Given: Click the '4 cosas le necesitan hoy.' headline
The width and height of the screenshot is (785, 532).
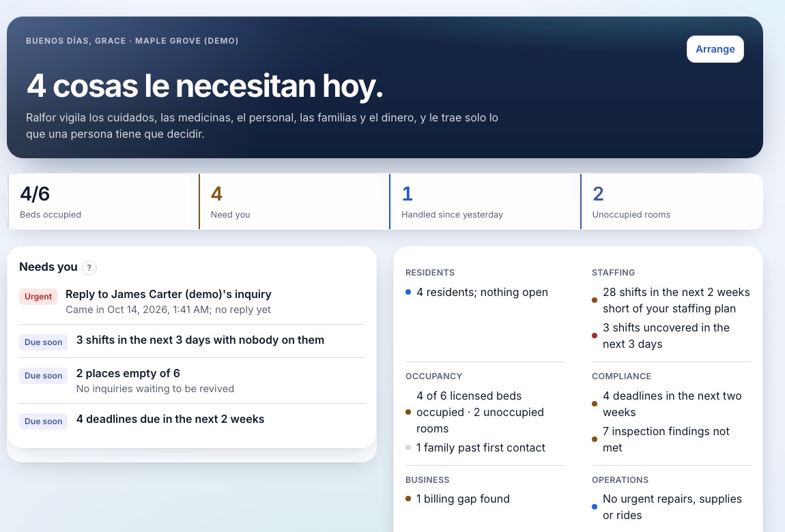Looking at the screenshot, I should [204, 85].
